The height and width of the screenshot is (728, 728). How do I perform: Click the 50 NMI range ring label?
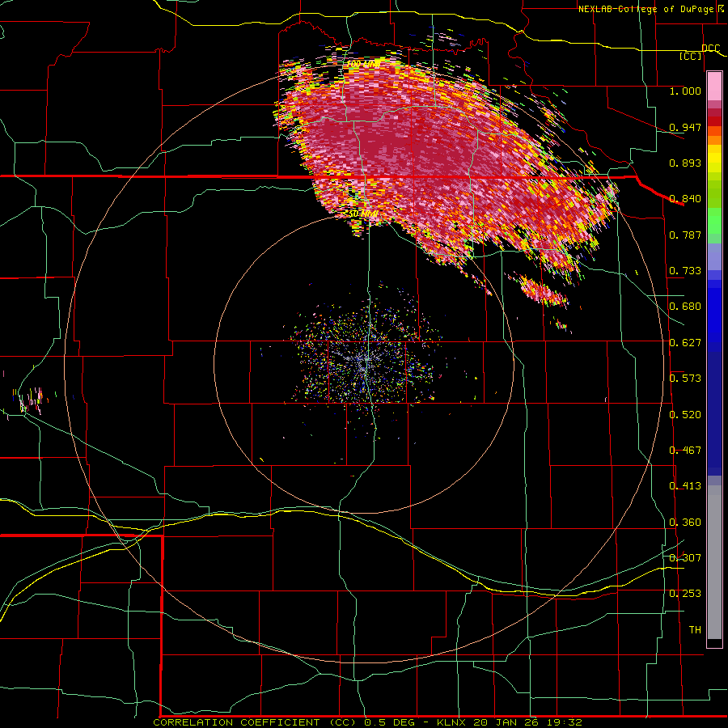point(363,214)
